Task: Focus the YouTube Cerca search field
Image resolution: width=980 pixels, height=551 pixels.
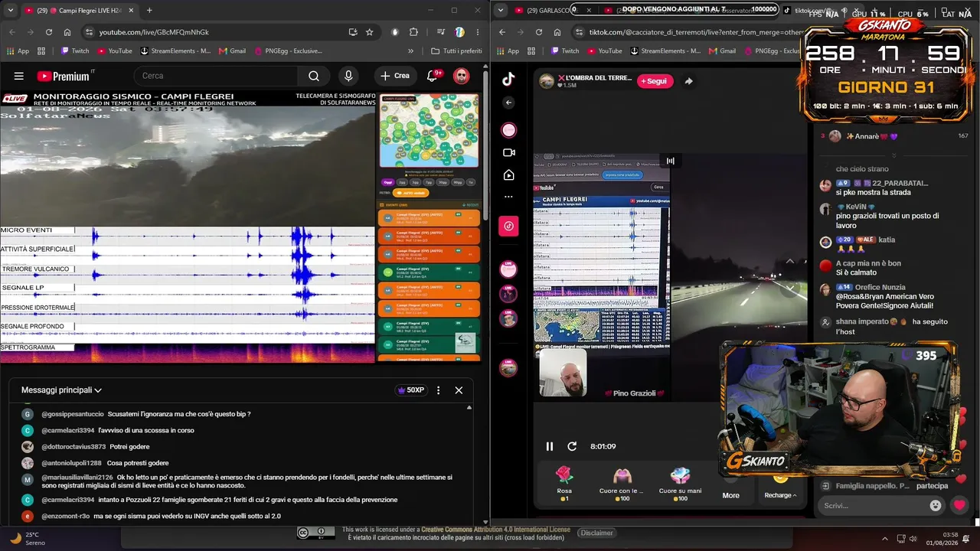Action: coord(215,76)
